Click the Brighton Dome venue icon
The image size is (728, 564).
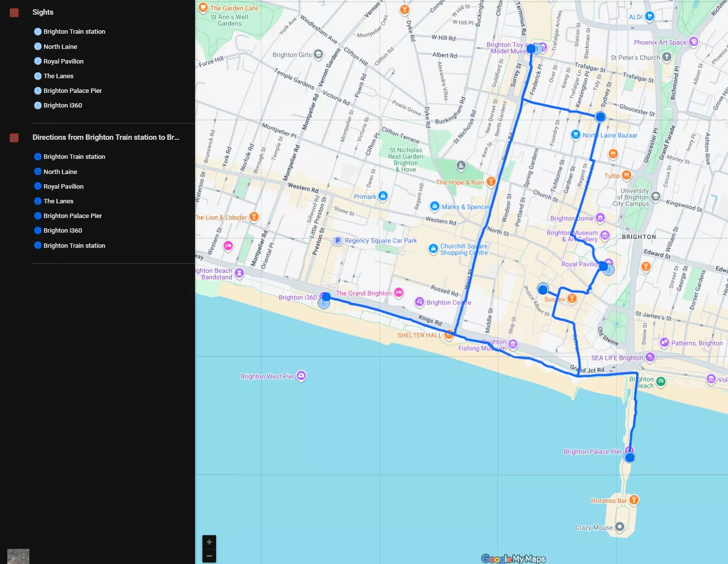(x=600, y=217)
